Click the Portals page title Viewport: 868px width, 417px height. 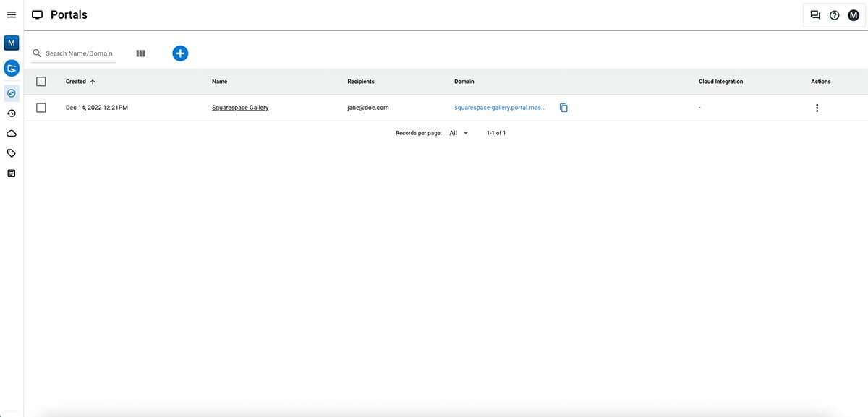click(69, 14)
